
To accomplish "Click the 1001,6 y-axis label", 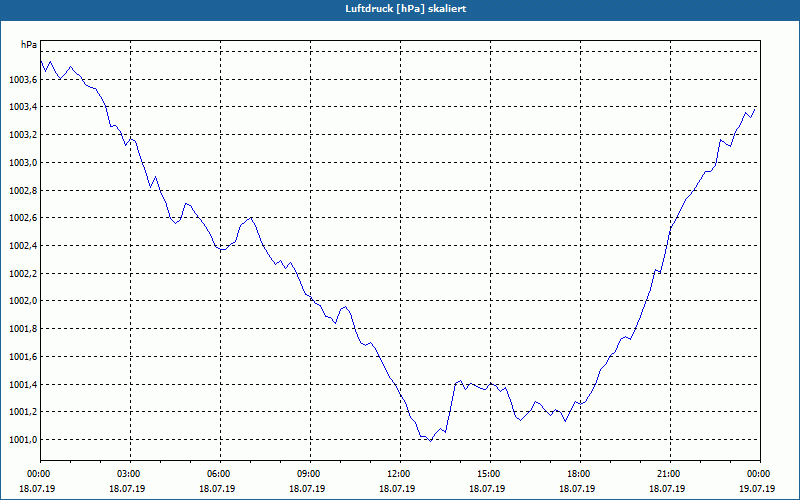I will (x=23, y=356).
